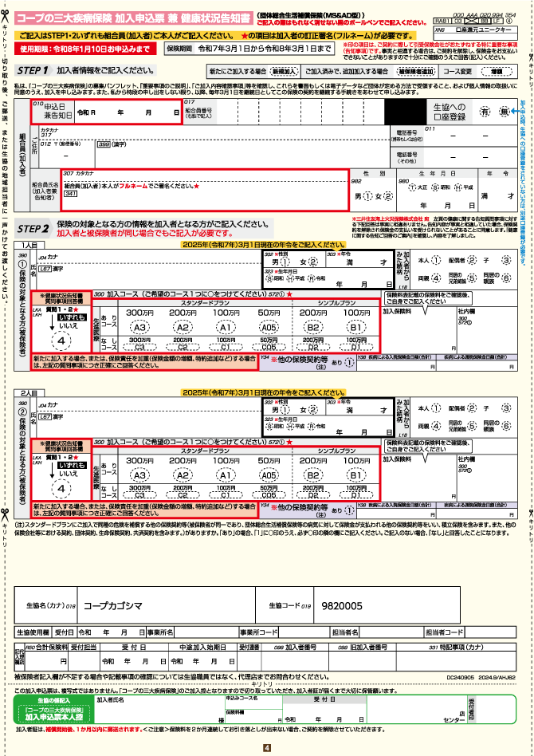Click the page number 4 badge

point(267,748)
